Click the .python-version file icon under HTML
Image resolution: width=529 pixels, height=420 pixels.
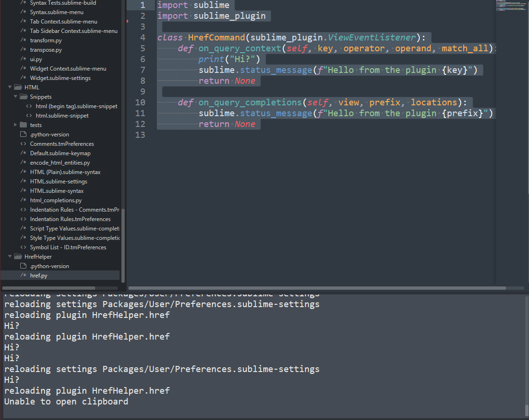pyautogui.click(x=23, y=134)
